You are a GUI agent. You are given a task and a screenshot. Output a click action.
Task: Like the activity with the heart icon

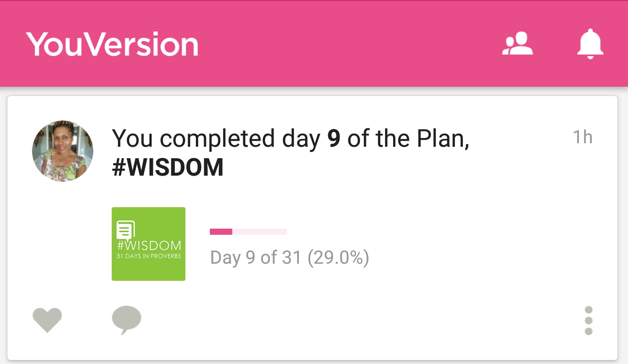pyautogui.click(x=47, y=320)
